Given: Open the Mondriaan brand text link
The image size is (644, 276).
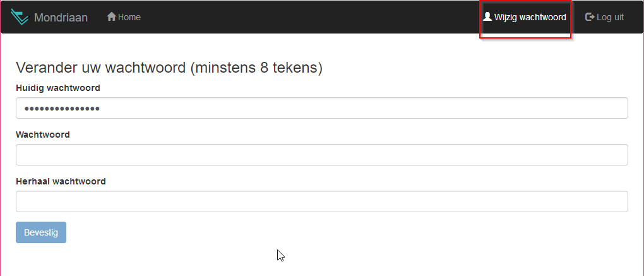Looking at the screenshot, I should coord(61,18).
